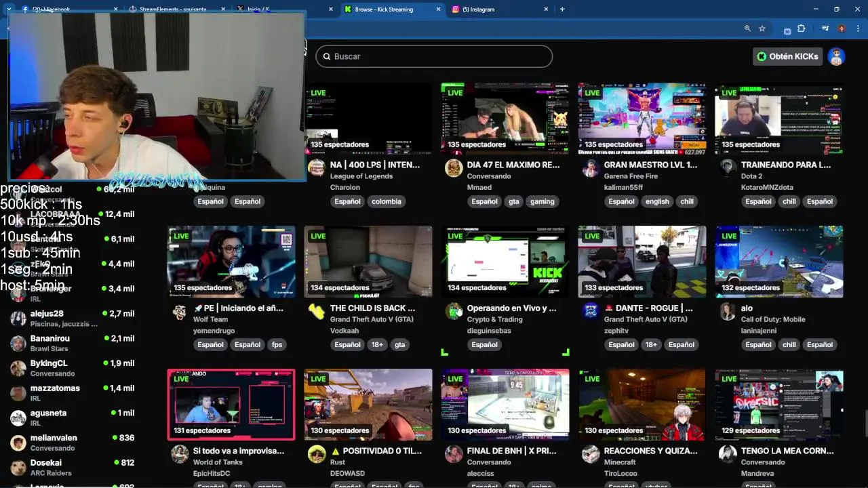Viewport: 868px width, 488px height.
Task: Open the Chrome three-dot menu
Action: click(x=856, y=28)
